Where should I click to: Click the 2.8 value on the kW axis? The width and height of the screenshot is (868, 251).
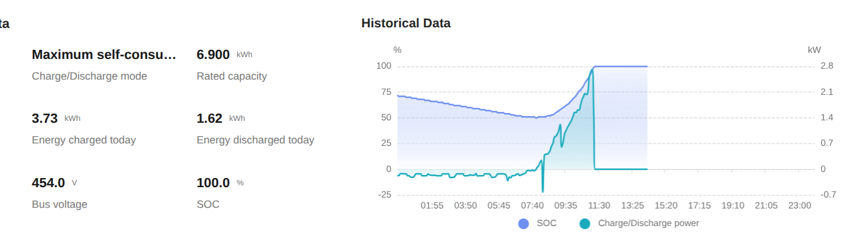827,66
